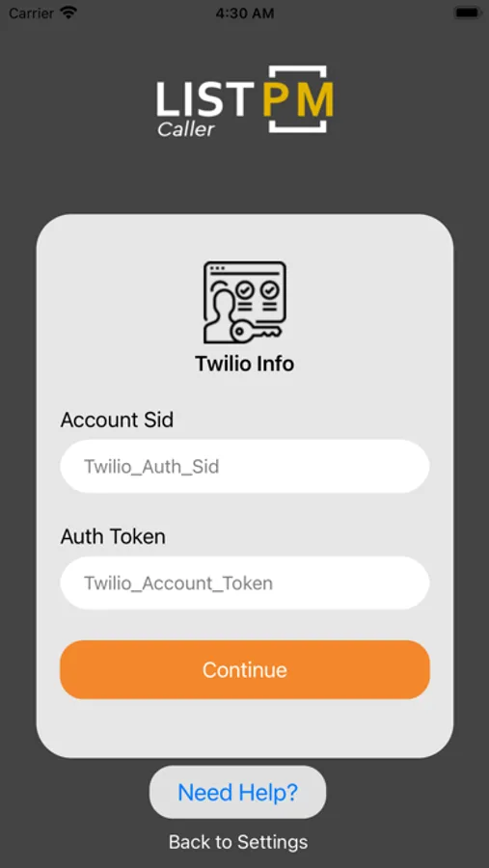This screenshot has width=489, height=868.
Task: Click the Auth Token label
Action: [x=113, y=536]
